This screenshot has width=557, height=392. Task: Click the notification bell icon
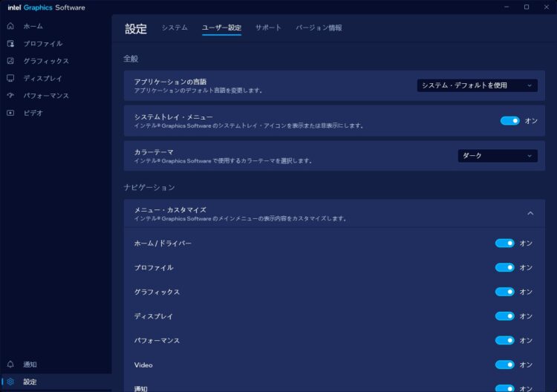tap(10, 365)
